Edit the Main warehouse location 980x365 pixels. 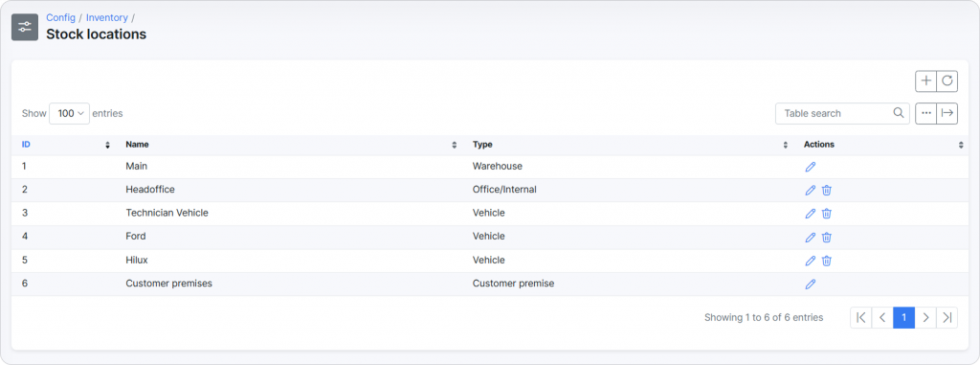pyautogui.click(x=810, y=167)
